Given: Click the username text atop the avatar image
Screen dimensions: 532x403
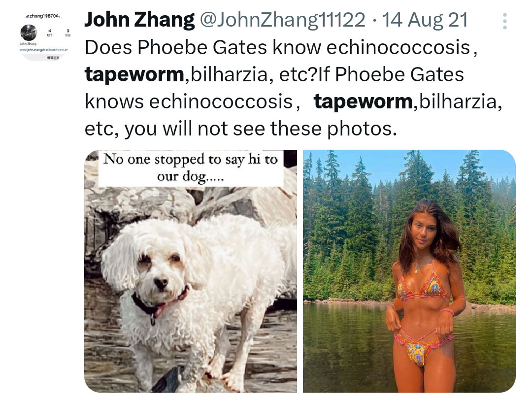Looking at the screenshot, I should 43,16.
